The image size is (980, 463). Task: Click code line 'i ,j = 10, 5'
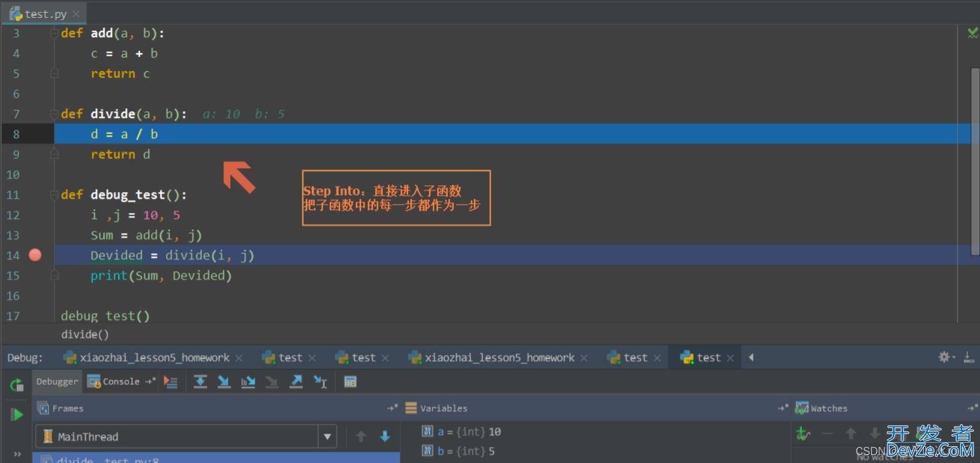pos(135,215)
